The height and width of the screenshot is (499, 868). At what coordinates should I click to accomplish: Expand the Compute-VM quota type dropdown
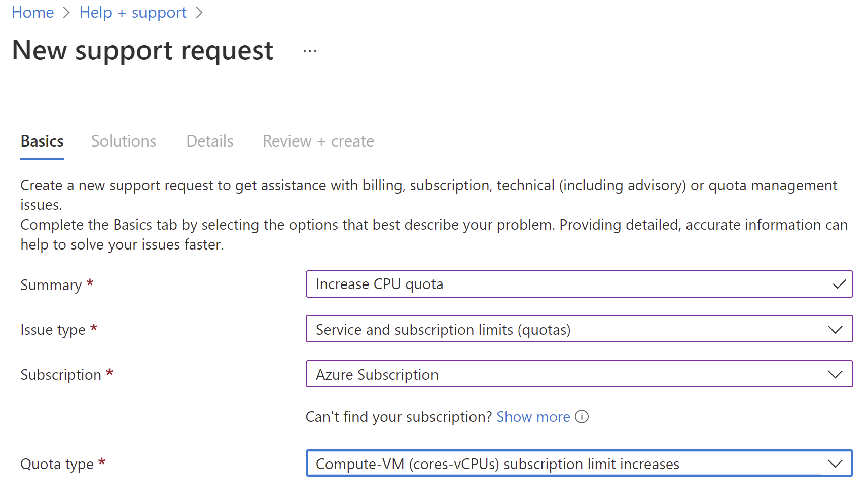578,464
